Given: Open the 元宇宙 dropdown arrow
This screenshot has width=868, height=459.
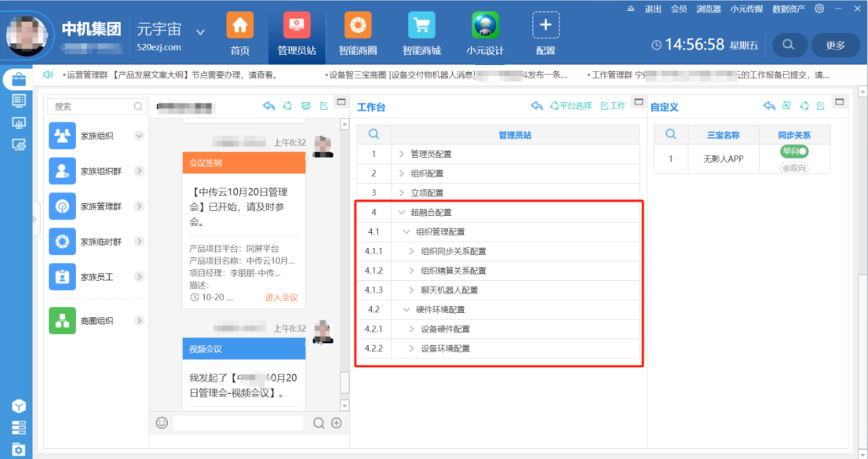Looking at the screenshot, I should (x=200, y=32).
